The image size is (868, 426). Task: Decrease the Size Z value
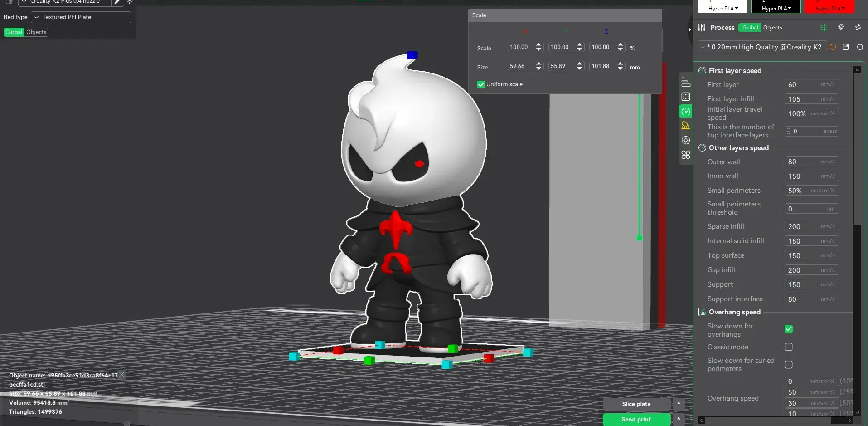point(620,69)
